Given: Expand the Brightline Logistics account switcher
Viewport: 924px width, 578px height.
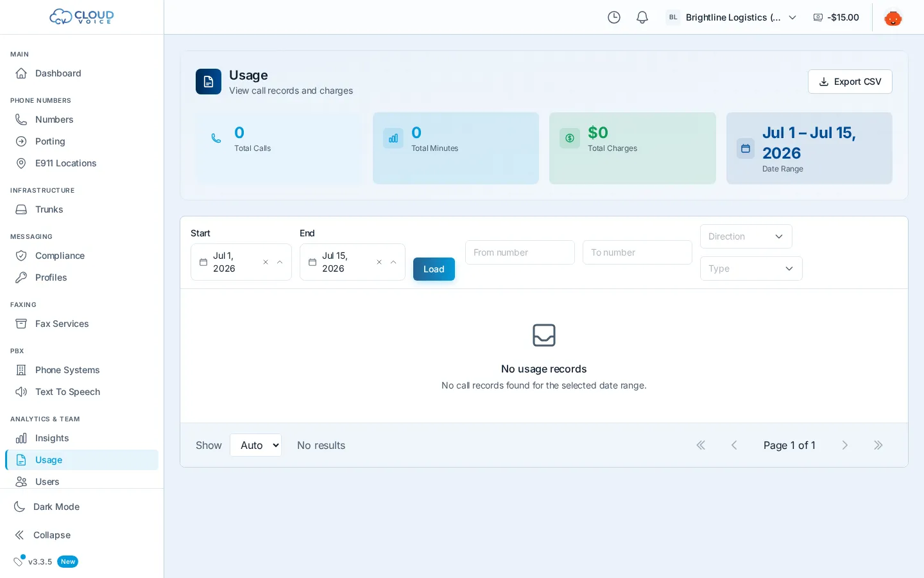Looking at the screenshot, I should tap(732, 17).
